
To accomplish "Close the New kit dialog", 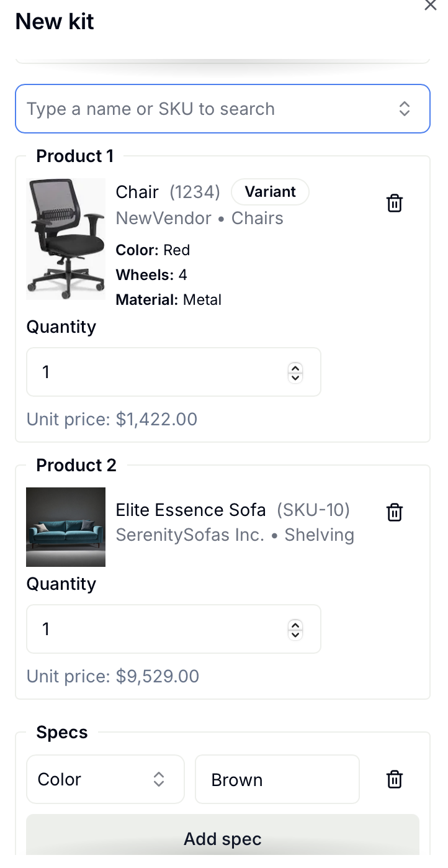I will (430, 6).
